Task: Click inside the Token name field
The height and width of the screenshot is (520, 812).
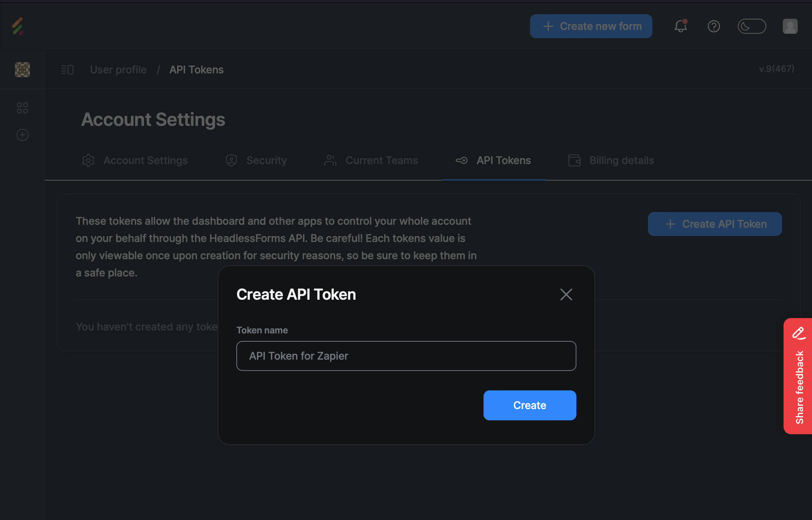Action: pyautogui.click(x=406, y=356)
